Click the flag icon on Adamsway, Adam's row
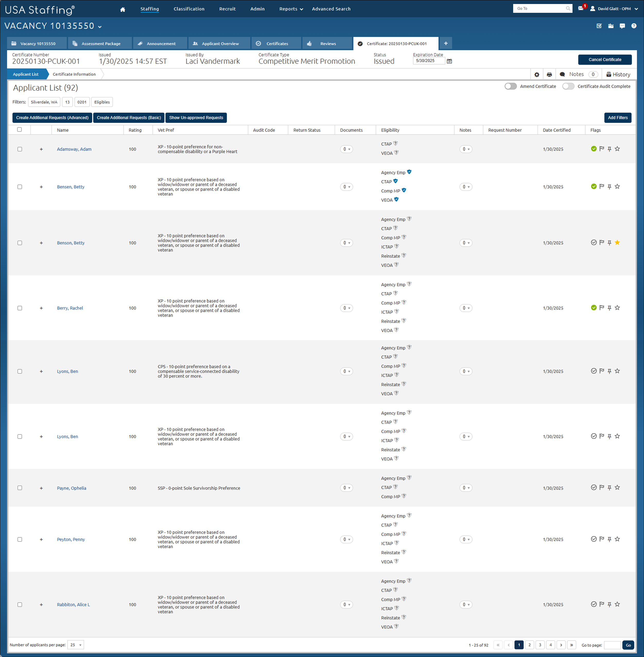This screenshot has width=644, height=657. click(602, 149)
